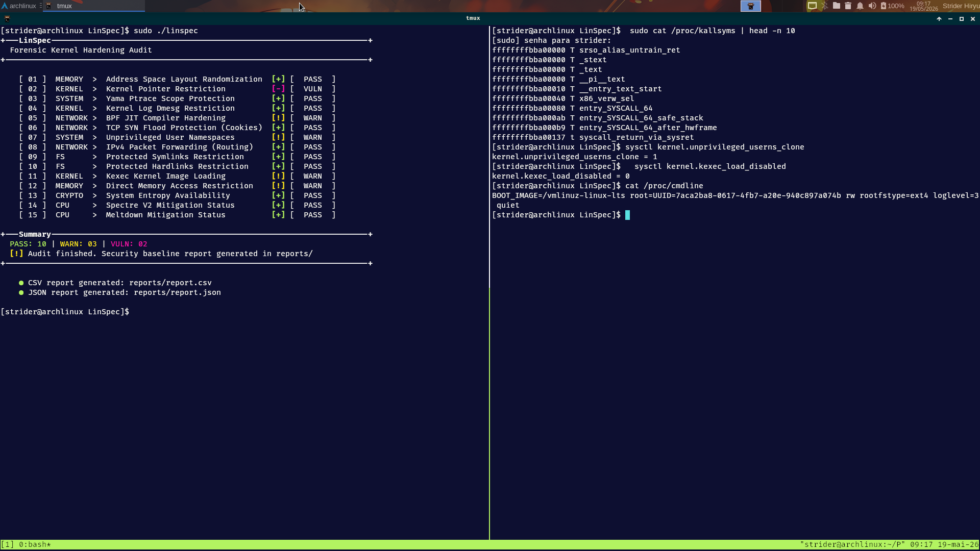The height and width of the screenshot is (551, 980).
Task: Click the syscall_return_via_sysret symbol line
Action: (x=593, y=137)
